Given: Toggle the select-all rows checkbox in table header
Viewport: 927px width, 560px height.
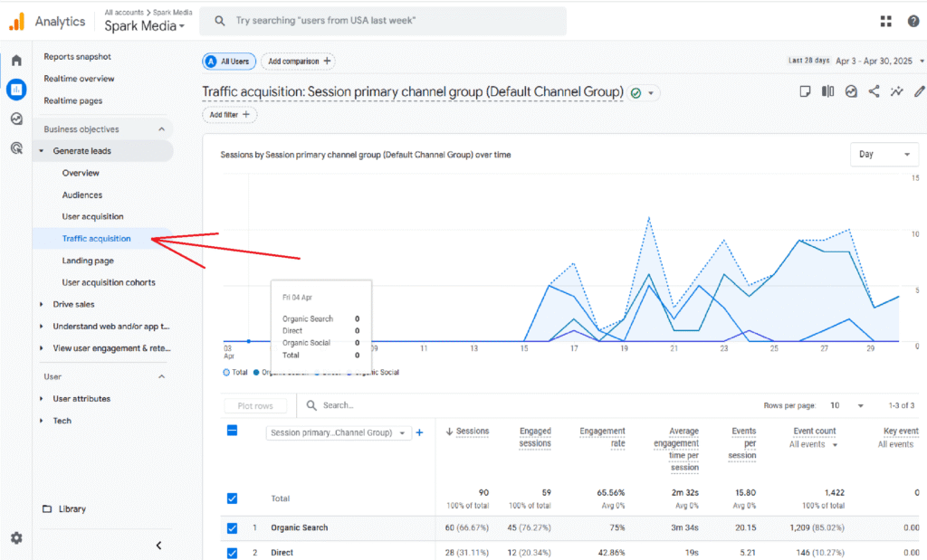Looking at the screenshot, I should click(x=233, y=431).
